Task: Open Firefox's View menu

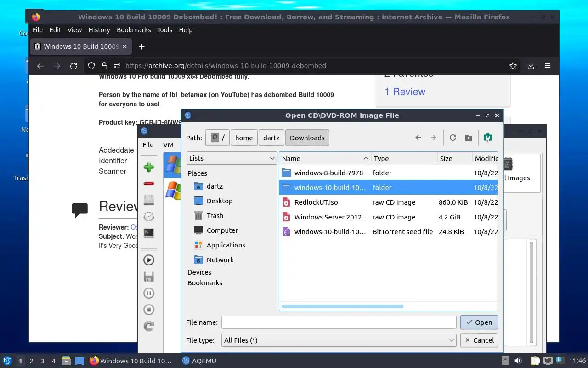Action: 74,30
